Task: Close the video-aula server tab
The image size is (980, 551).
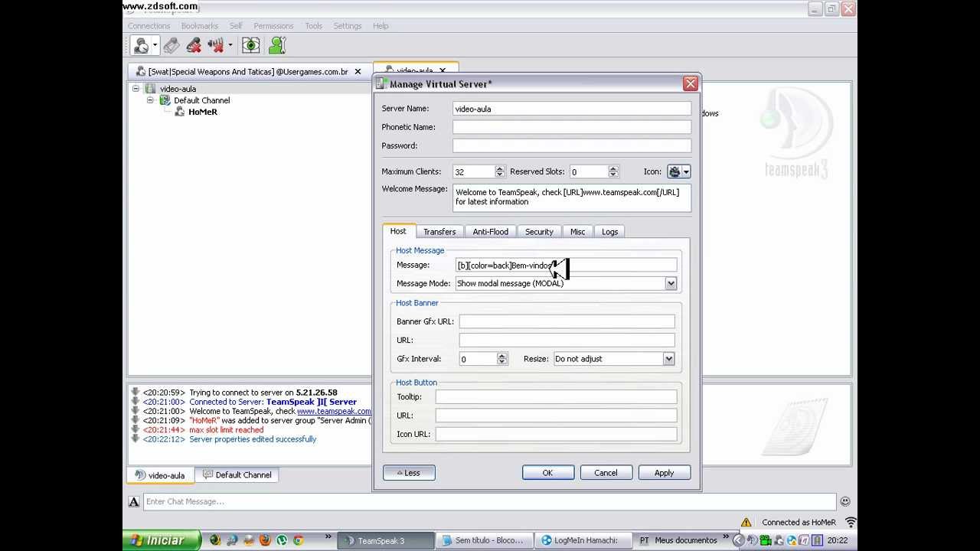Action: [442, 71]
